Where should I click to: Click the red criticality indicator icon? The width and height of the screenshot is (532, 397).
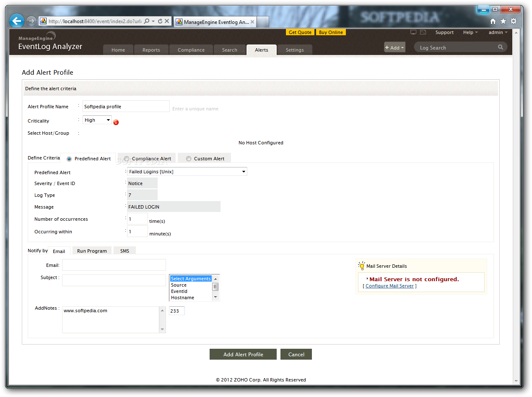[116, 123]
